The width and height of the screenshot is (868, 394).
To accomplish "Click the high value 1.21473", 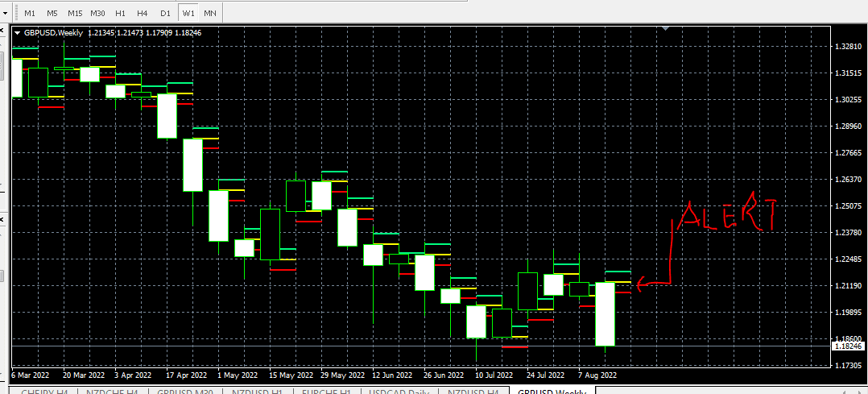I will tap(130, 33).
